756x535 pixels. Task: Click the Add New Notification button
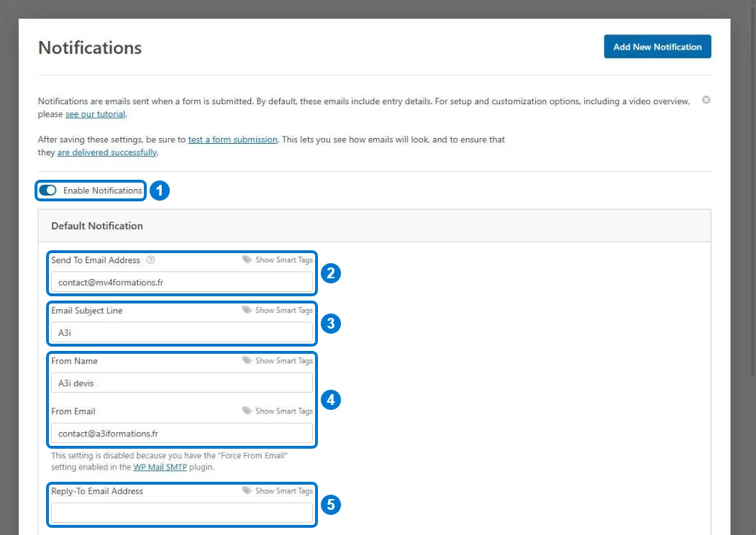pyautogui.click(x=657, y=47)
